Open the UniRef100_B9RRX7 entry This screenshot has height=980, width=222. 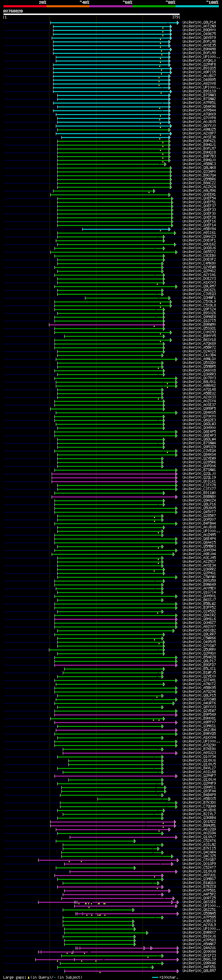(x=199, y=933)
